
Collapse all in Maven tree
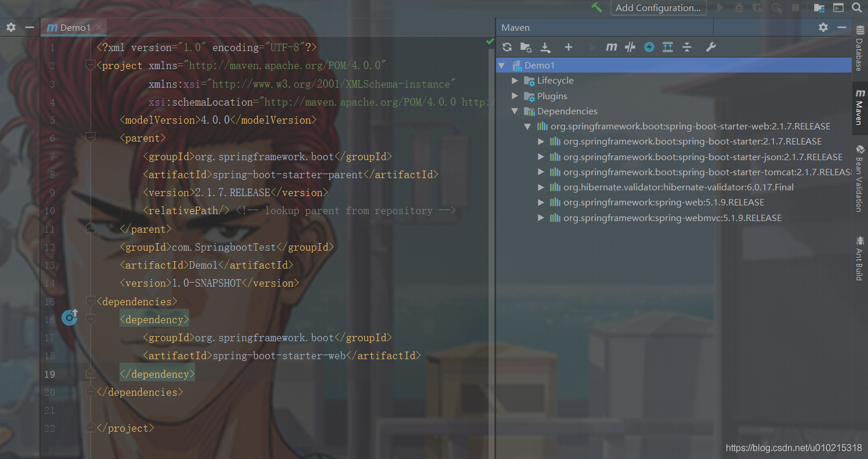click(x=687, y=47)
